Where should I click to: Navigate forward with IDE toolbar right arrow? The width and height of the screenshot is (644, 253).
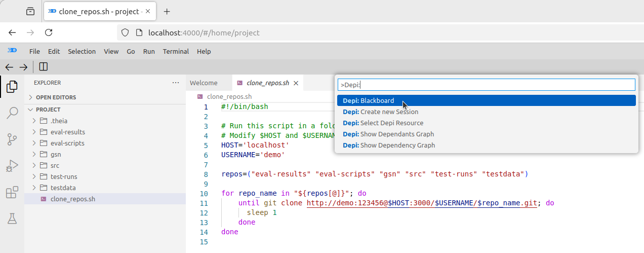pyautogui.click(x=23, y=67)
